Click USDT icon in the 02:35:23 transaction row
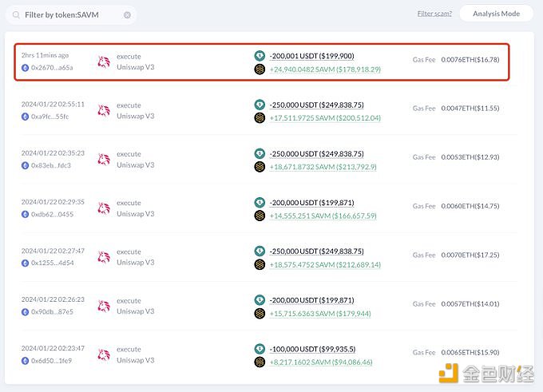 pos(260,153)
